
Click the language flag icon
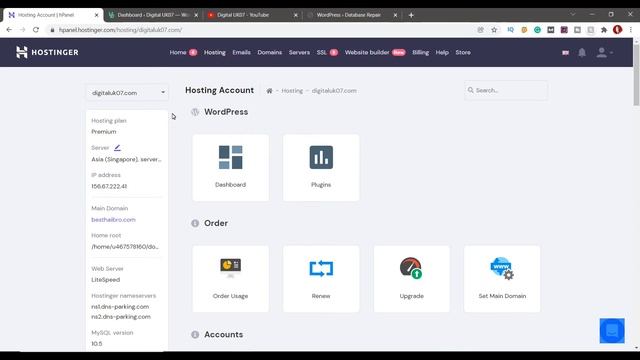565,53
